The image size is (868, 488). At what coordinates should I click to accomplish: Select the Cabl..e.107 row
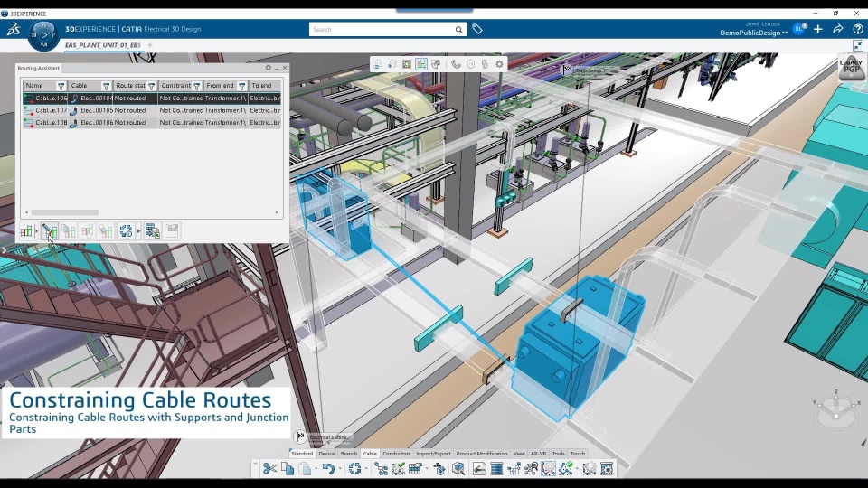(152, 110)
